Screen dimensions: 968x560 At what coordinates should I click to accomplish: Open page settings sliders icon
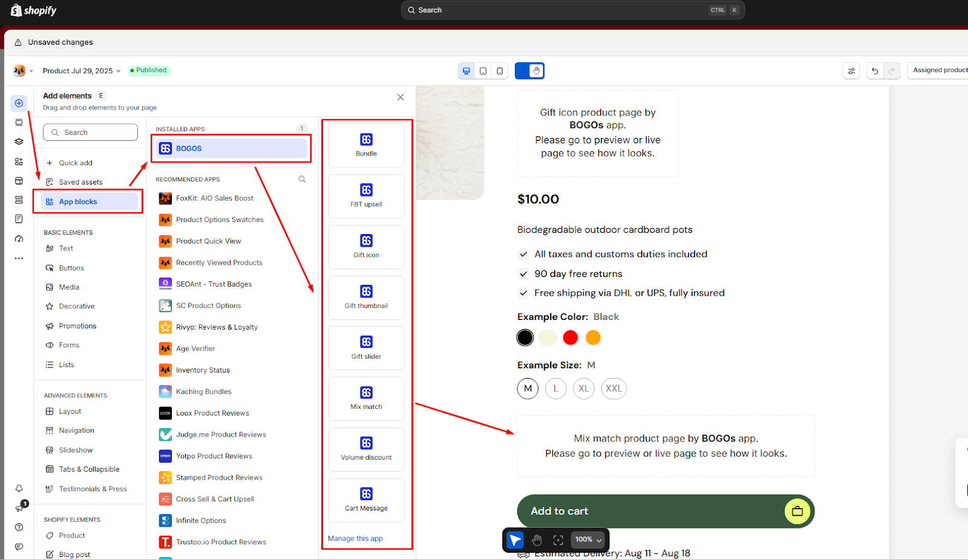click(851, 71)
